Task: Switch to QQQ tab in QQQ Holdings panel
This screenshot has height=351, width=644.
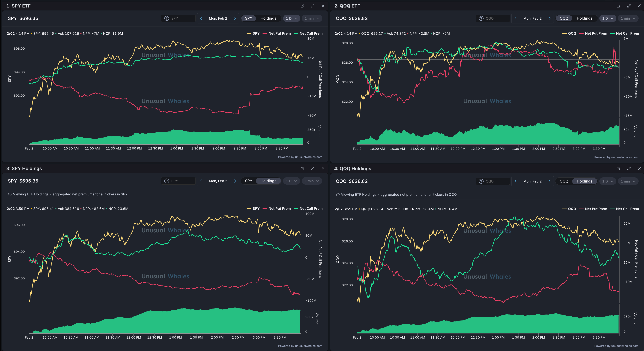Action: coord(564,181)
